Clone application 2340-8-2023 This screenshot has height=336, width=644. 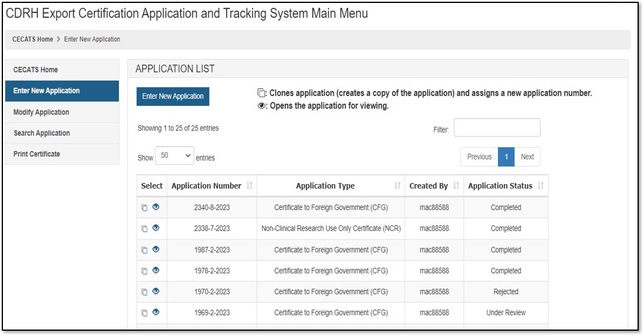point(145,208)
